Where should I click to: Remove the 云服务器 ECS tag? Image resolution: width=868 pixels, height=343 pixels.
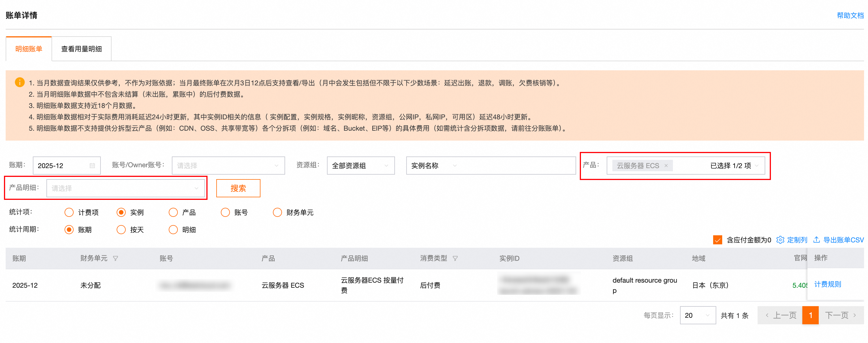[666, 166]
